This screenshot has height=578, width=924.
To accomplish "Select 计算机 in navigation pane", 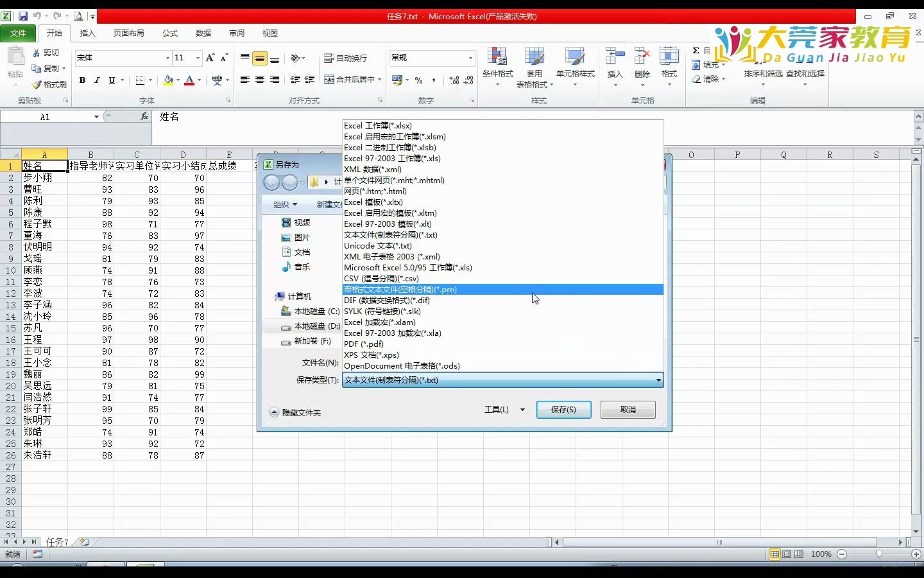I will 293,296.
